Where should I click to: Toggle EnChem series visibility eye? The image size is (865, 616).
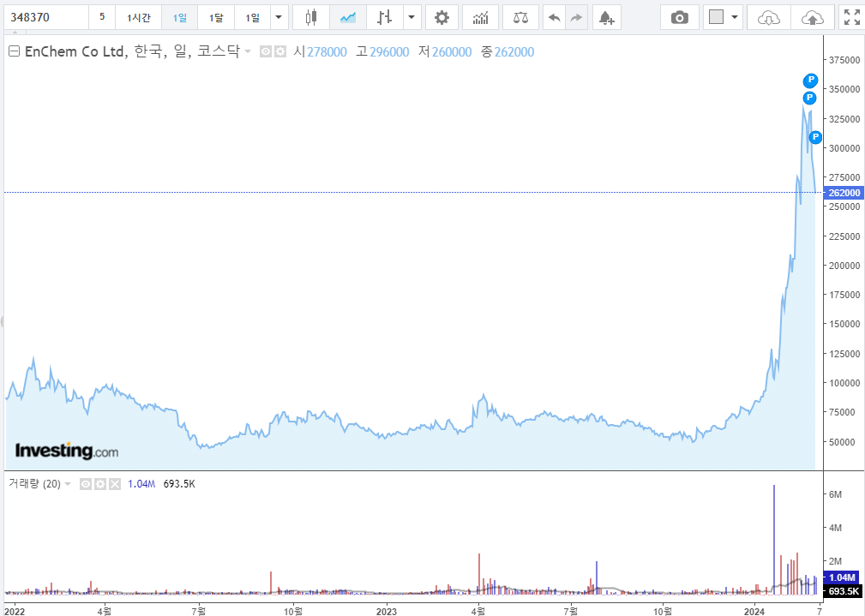pos(266,52)
